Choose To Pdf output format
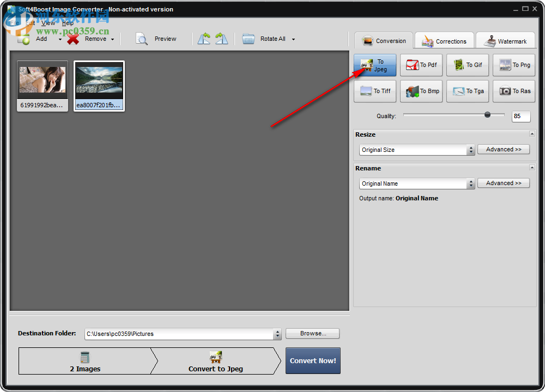This screenshot has width=545, height=392. 421,65
